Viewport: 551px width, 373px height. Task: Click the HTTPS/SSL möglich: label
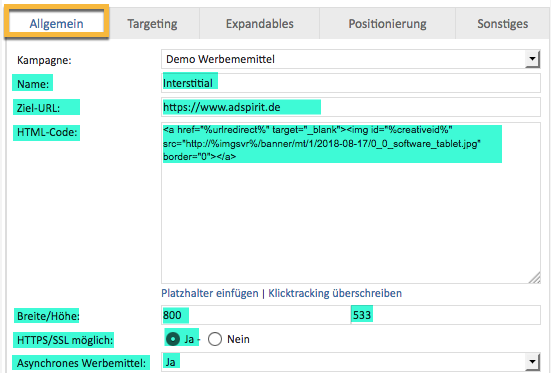65,340
